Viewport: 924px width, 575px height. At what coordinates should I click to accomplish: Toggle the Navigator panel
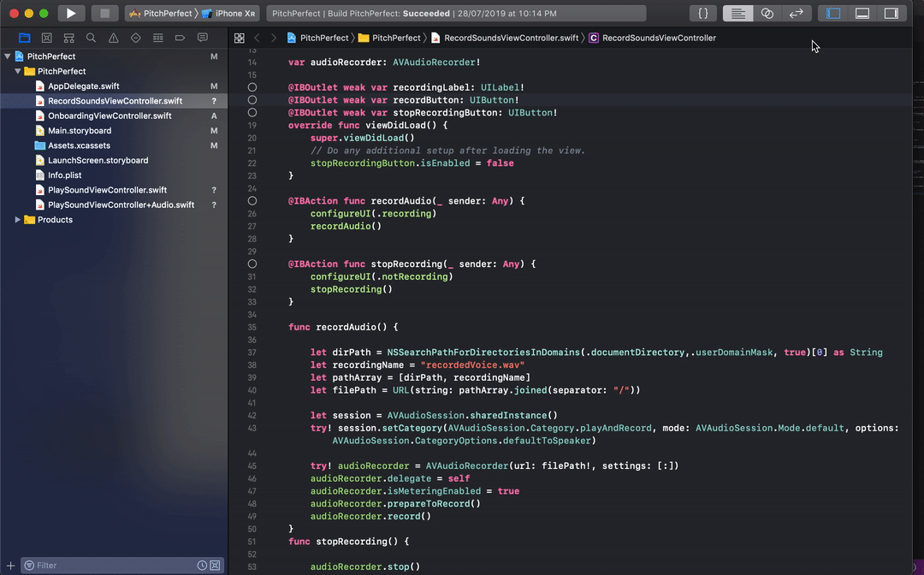click(833, 13)
